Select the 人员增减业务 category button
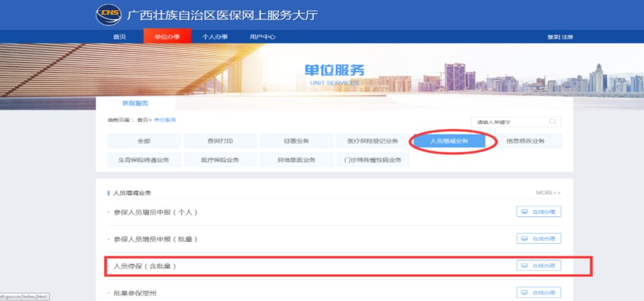Screen dimensions: 644x301 coord(449,141)
